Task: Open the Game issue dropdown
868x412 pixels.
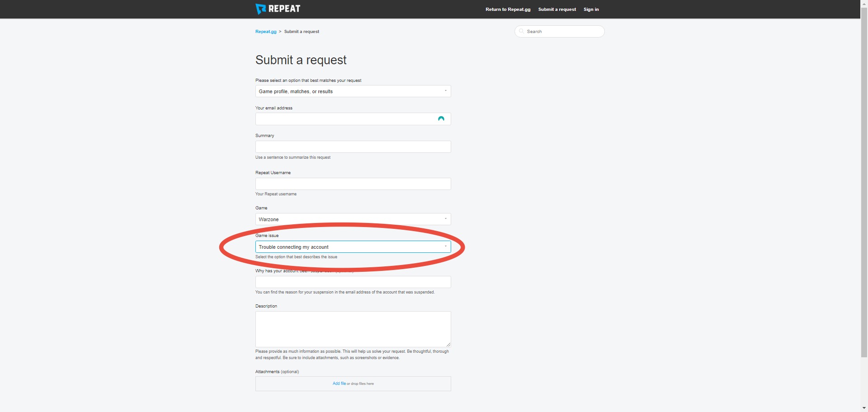Action: [353, 247]
